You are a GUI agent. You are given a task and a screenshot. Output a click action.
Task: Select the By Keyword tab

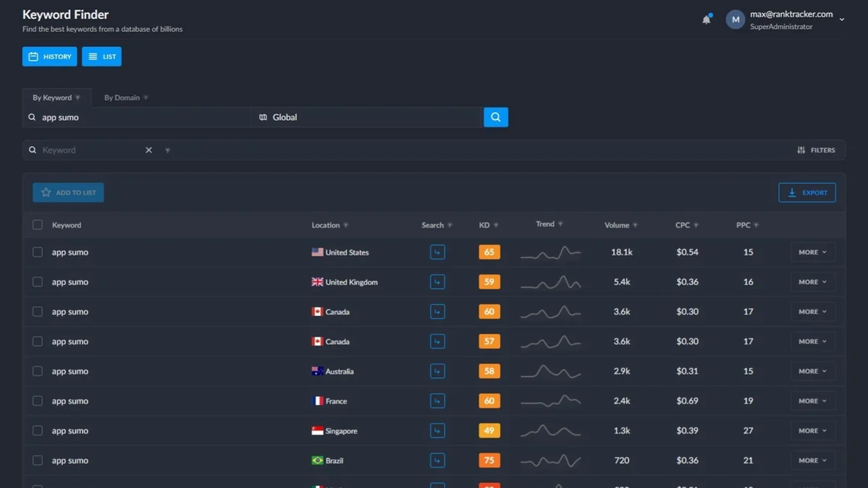tap(52, 98)
